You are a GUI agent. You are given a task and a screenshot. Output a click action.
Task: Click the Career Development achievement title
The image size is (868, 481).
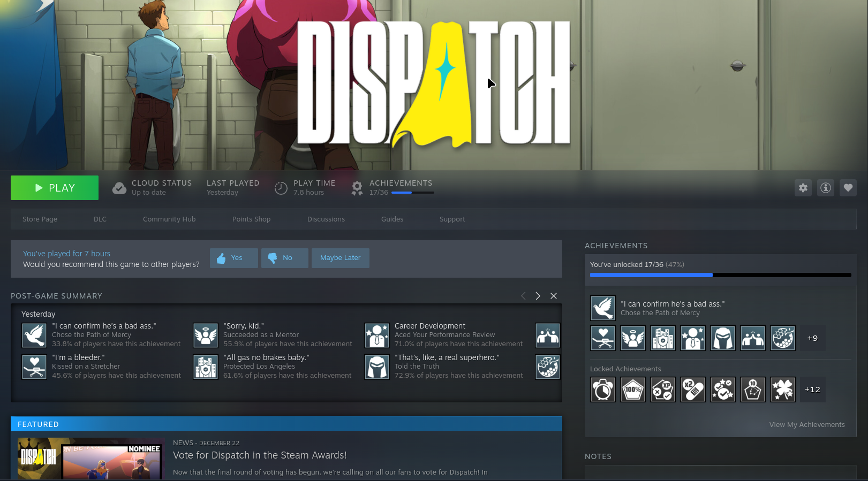click(430, 326)
